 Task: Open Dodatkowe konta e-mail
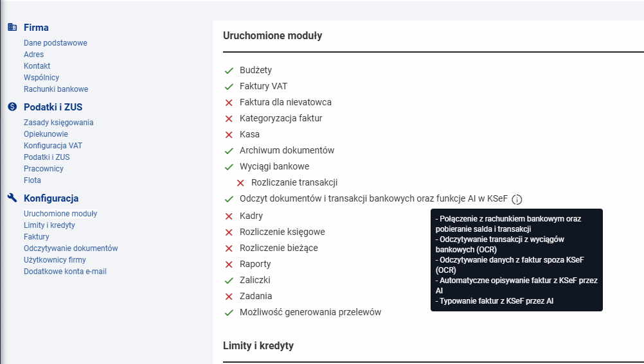65,272
